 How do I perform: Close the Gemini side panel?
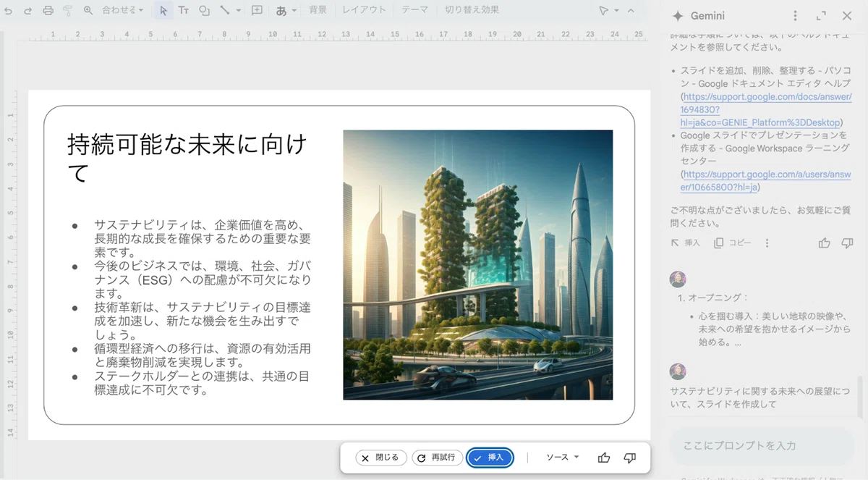(x=847, y=16)
